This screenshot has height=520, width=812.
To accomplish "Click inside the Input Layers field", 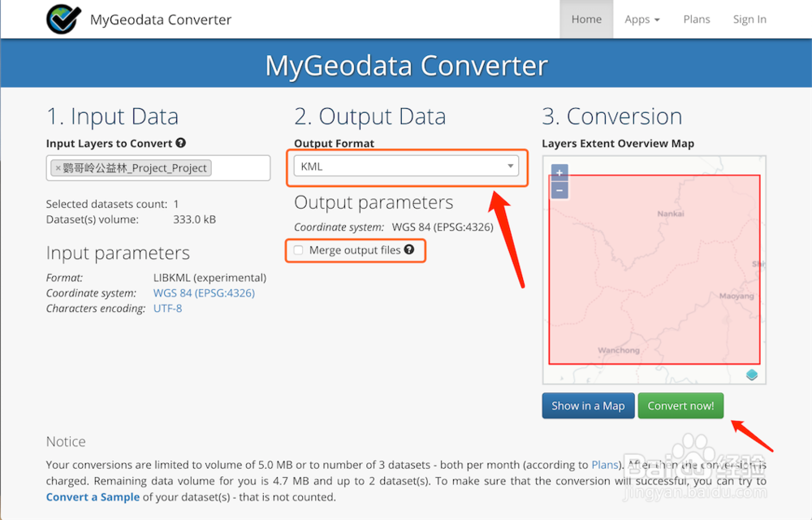I will pyautogui.click(x=158, y=168).
